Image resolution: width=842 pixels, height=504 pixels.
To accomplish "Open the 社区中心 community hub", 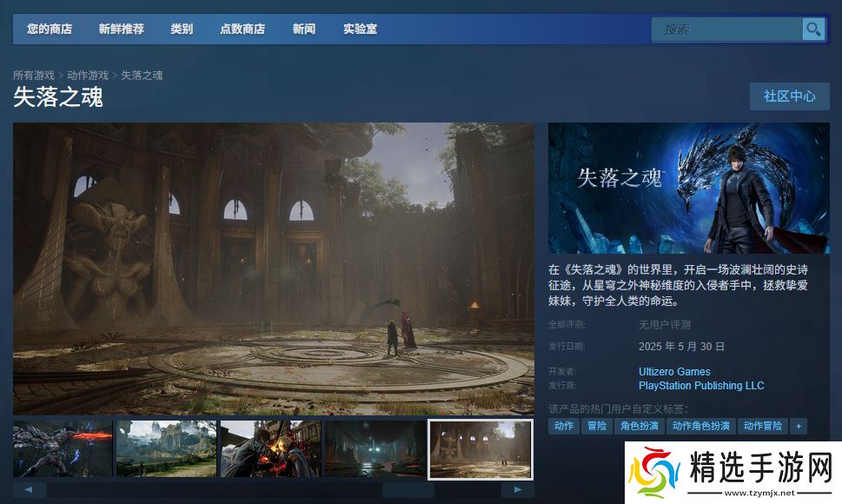I will tap(789, 96).
